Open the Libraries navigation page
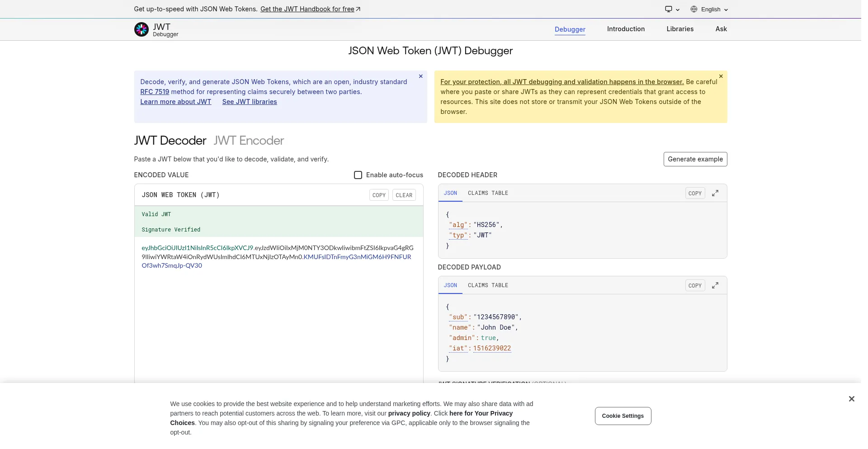This screenshot has height=449, width=868. pos(679,29)
